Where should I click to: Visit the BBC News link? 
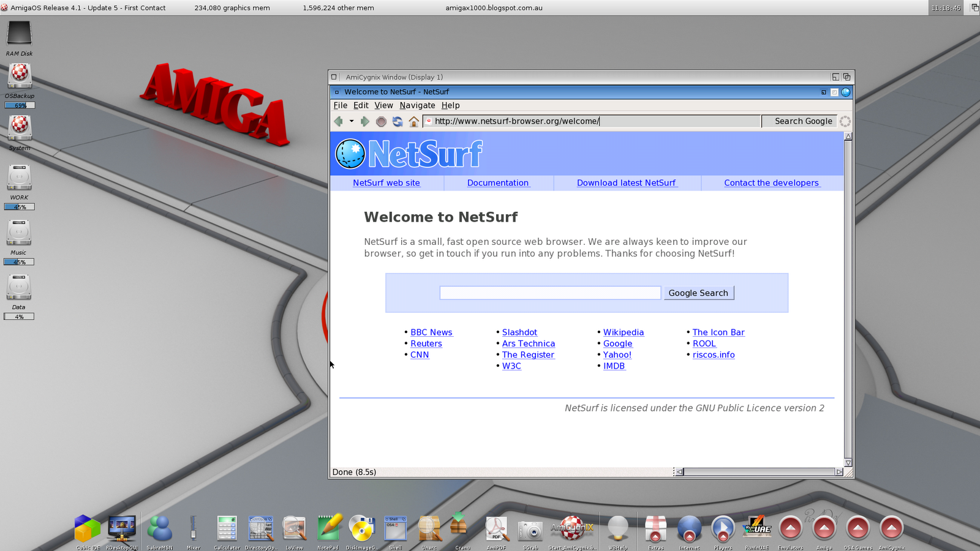coord(431,332)
